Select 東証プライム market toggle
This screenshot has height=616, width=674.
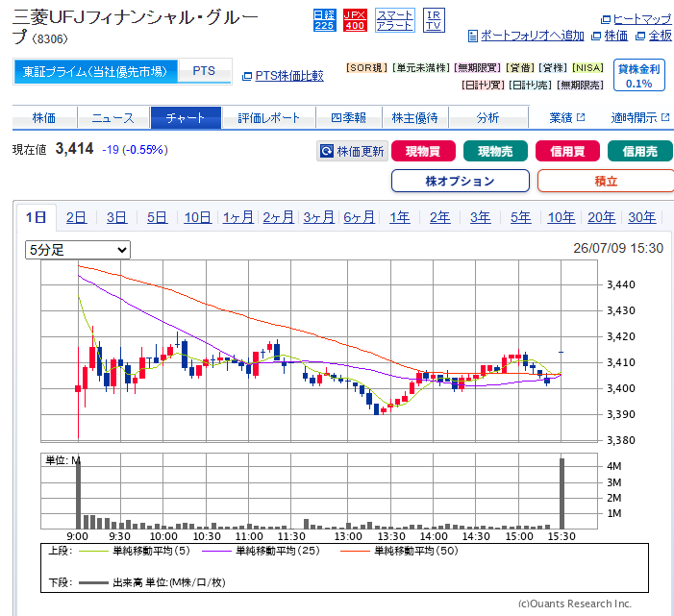coord(95,71)
